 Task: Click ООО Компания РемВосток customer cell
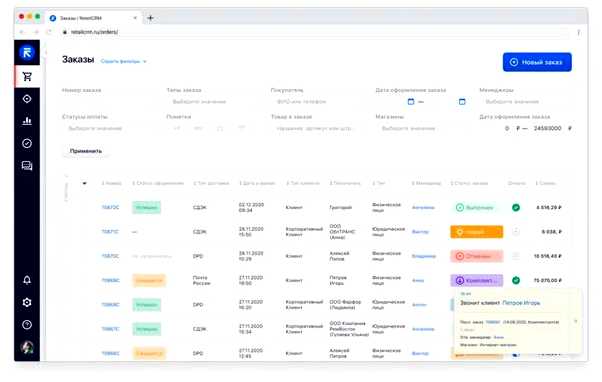(x=349, y=329)
